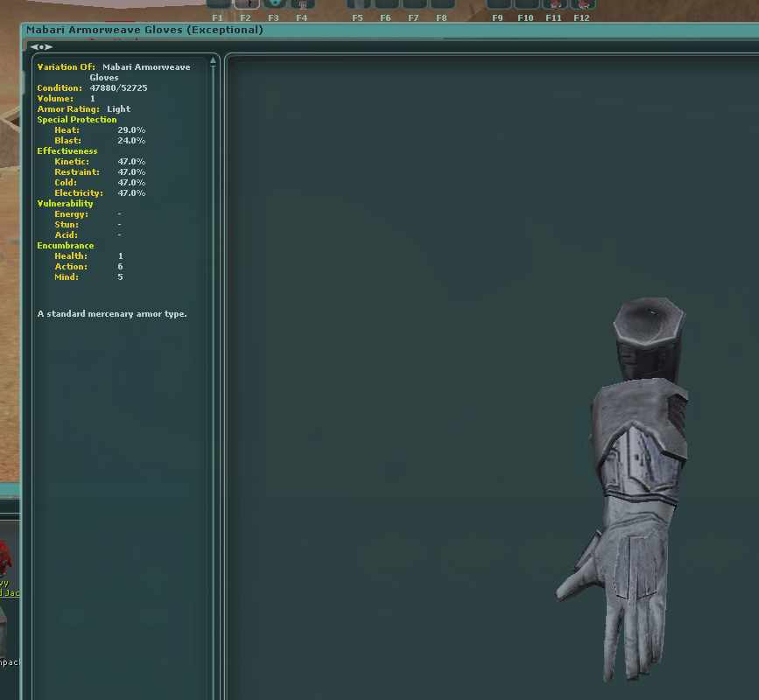Select the "Electricity:" label

click(79, 193)
